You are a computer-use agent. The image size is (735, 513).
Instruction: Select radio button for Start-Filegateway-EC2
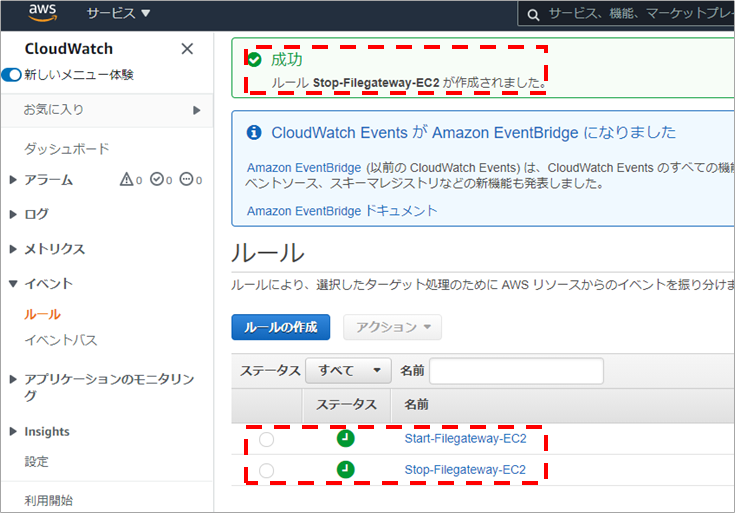[x=266, y=439]
